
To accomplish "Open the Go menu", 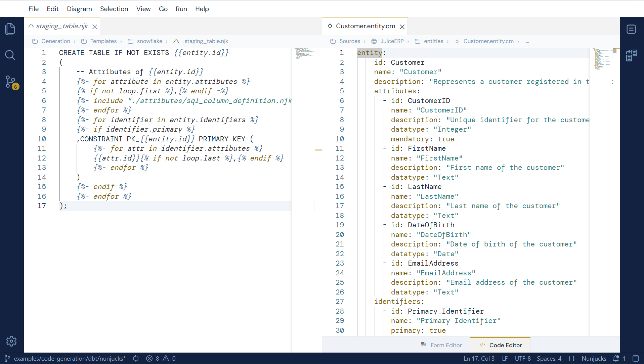I will (x=163, y=9).
